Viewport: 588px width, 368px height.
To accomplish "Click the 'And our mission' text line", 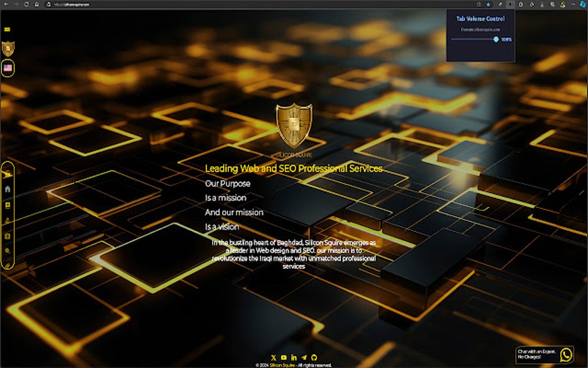I will click(x=234, y=212).
